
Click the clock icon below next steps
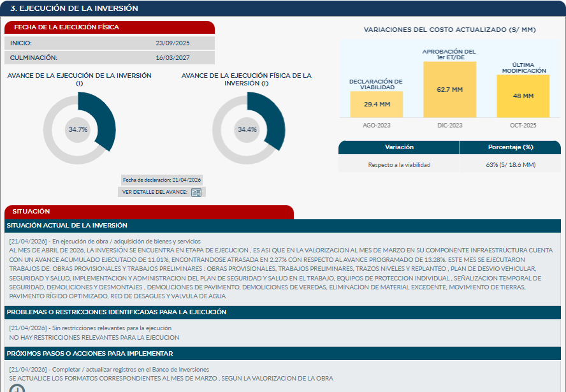17,388
